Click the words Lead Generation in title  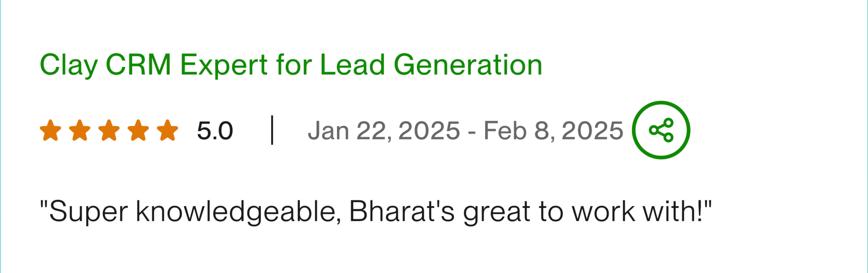pyautogui.click(x=431, y=65)
